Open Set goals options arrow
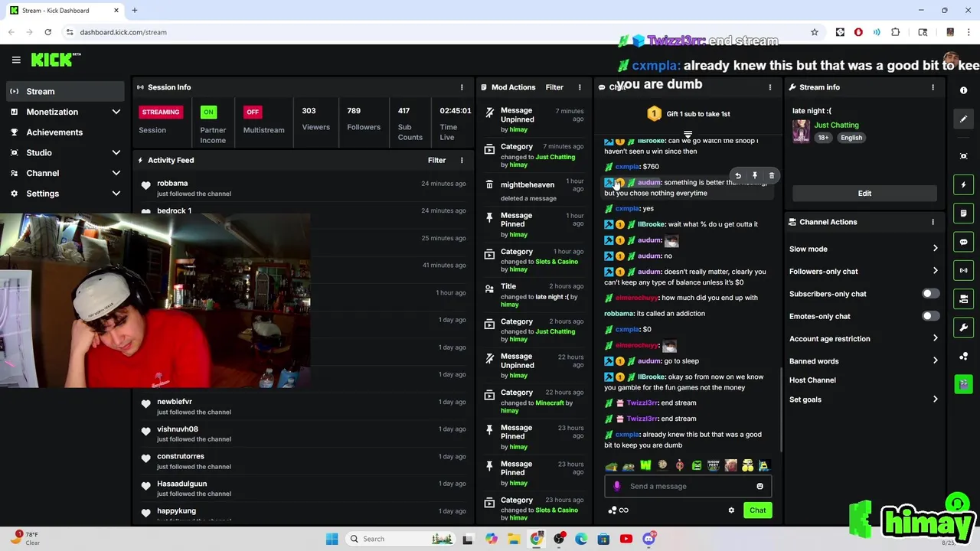 point(935,399)
